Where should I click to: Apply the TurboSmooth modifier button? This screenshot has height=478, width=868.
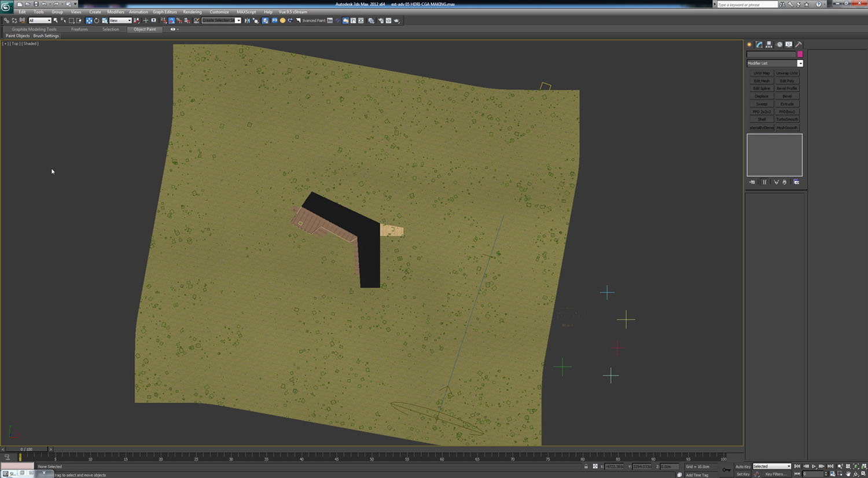pyautogui.click(x=787, y=119)
